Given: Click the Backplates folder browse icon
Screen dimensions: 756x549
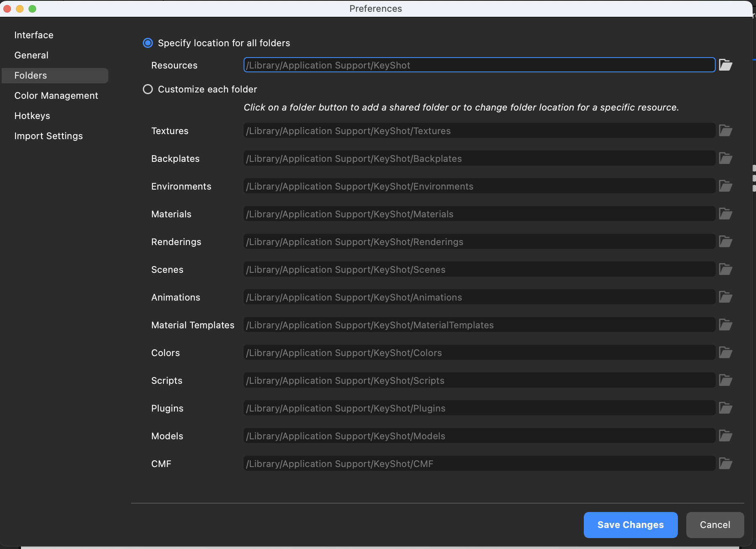Looking at the screenshot, I should click(x=725, y=158).
